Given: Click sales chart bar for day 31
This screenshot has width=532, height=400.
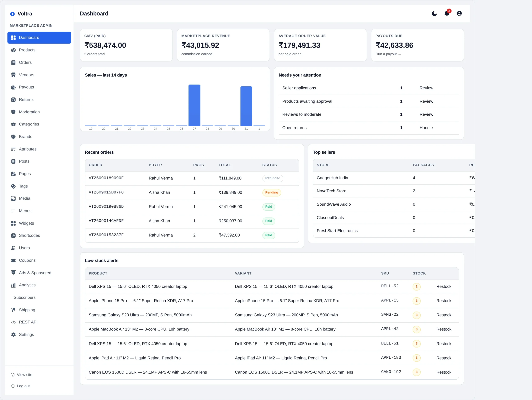Looking at the screenshot, I should [246, 106].
